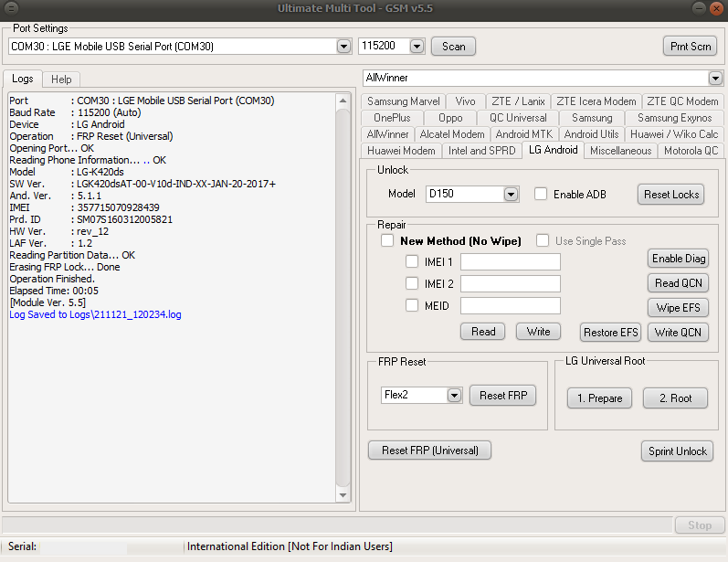The image size is (728, 562).
Task: Click the Reset FRP button beside Flex2
Action: point(502,396)
